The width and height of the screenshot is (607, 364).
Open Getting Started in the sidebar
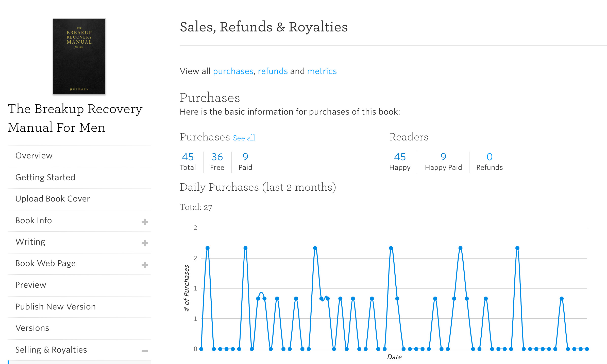45,177
